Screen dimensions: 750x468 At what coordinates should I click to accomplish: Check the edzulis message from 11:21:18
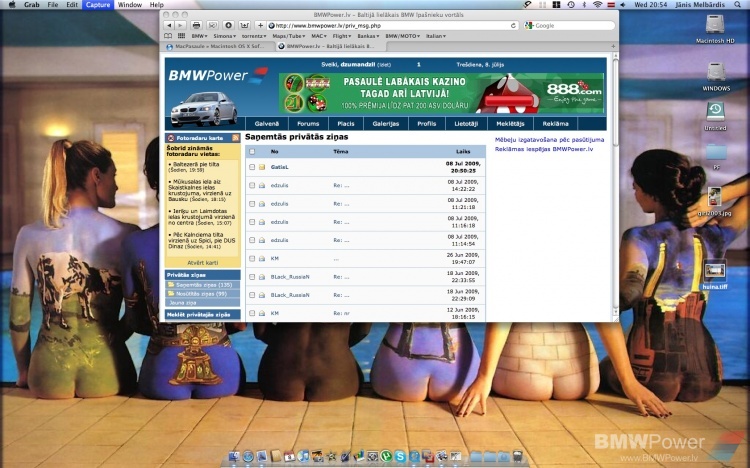[x=252, y=204]
